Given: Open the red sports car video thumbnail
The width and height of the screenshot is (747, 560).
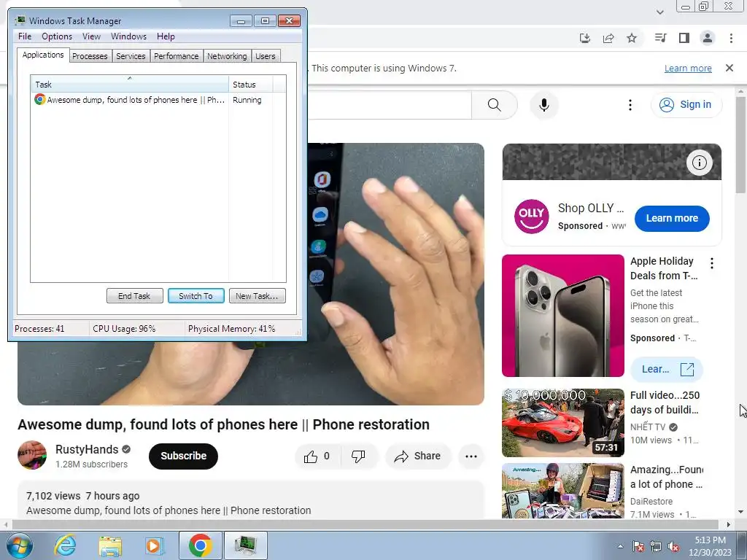Looking at the screenshot, I should [x=562, y=423].
